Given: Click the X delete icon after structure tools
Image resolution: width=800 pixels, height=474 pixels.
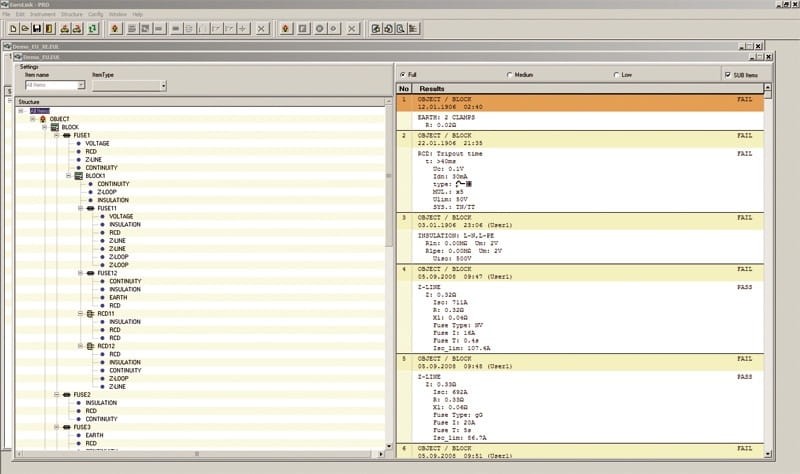Looking at the screenshot, I should coord(261,29).
